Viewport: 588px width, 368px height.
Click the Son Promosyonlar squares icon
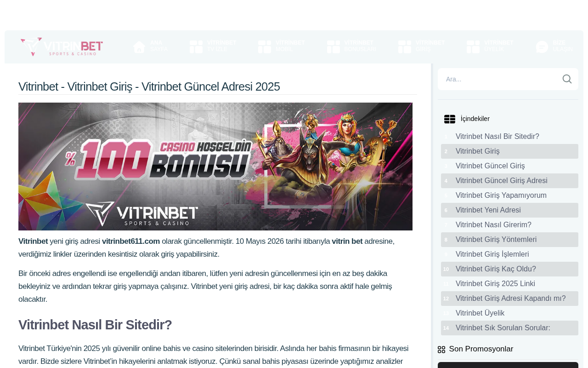441,350
